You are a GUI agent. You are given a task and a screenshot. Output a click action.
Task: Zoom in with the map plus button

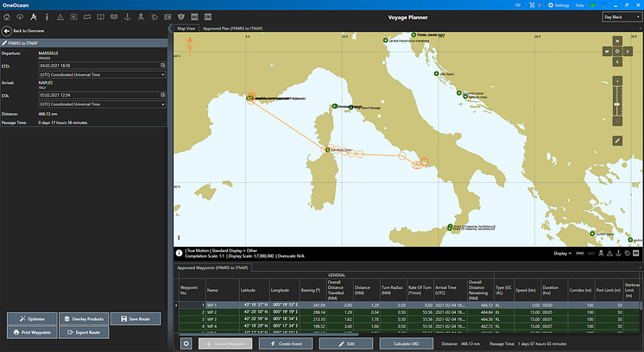point(617,80)
